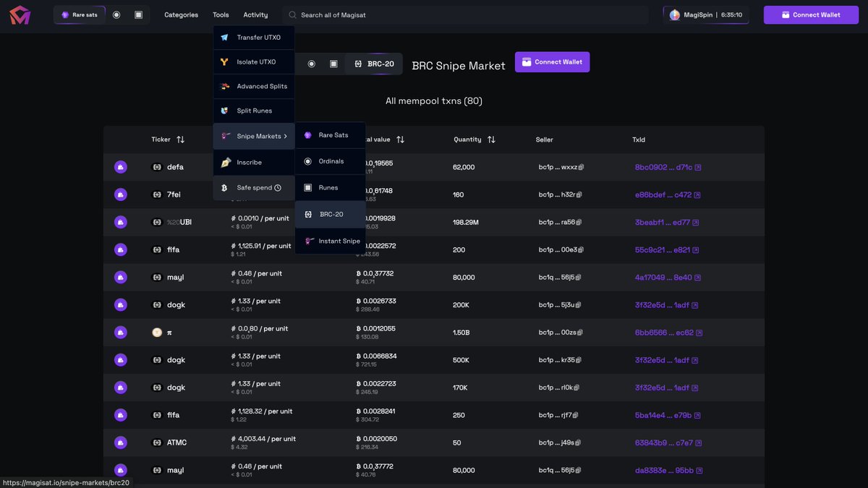868x488 pixels.
Task: Select the Inscribe feather icon
Action: 224,161
